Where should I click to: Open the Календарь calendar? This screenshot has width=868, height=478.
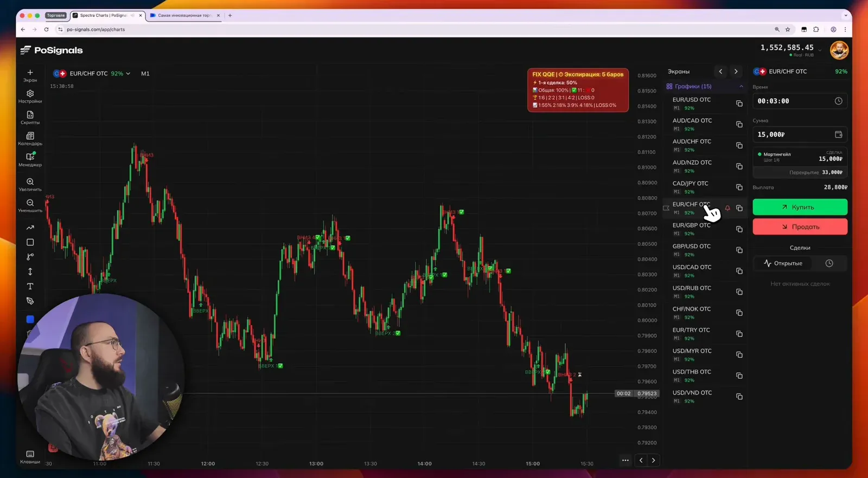30,139
